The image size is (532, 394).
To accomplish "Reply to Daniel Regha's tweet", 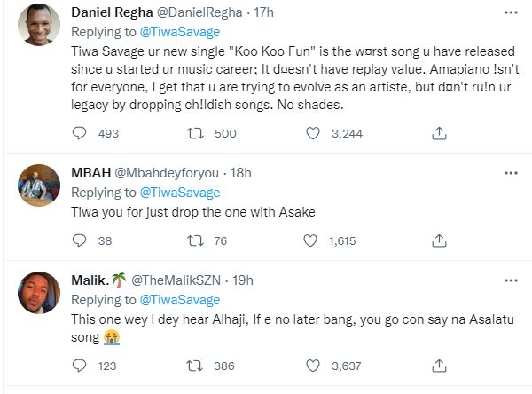I will (x=79, y=134).
